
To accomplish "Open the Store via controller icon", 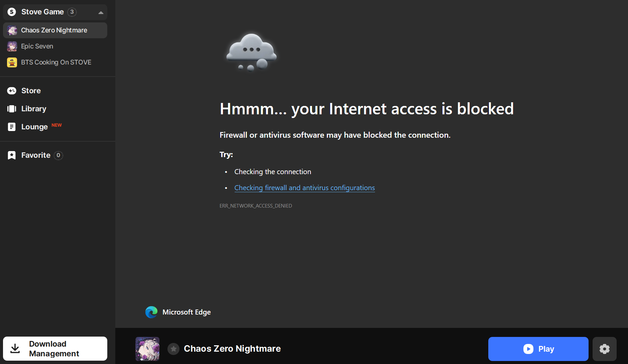I will coord(12,91).
